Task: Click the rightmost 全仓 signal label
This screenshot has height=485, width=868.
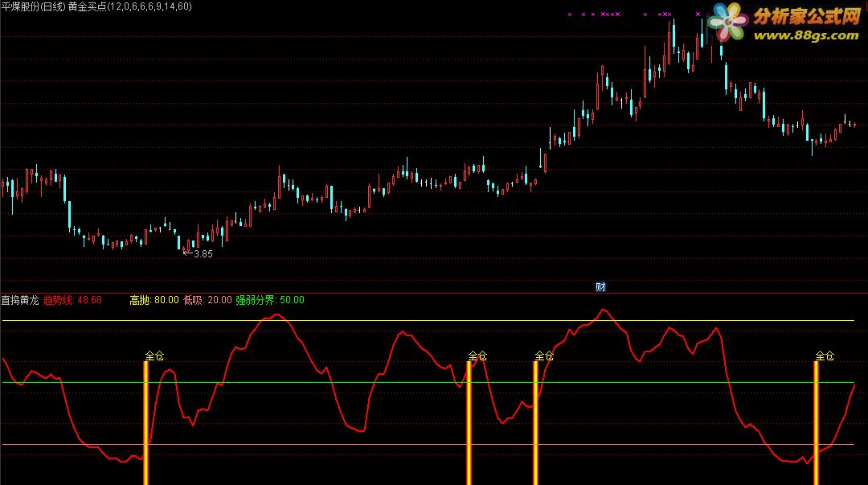Action: pos(825,356)
